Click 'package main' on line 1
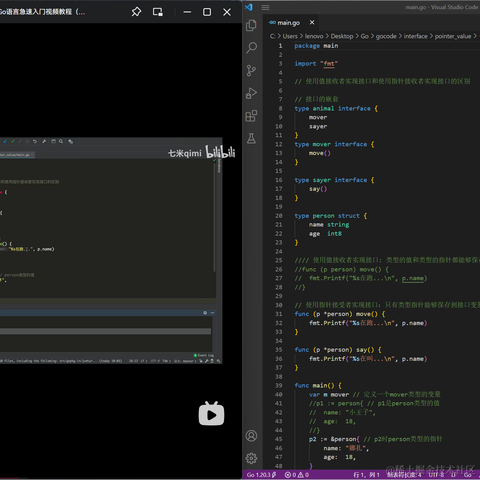The image size is (480, 480). (x=316, y=46)
